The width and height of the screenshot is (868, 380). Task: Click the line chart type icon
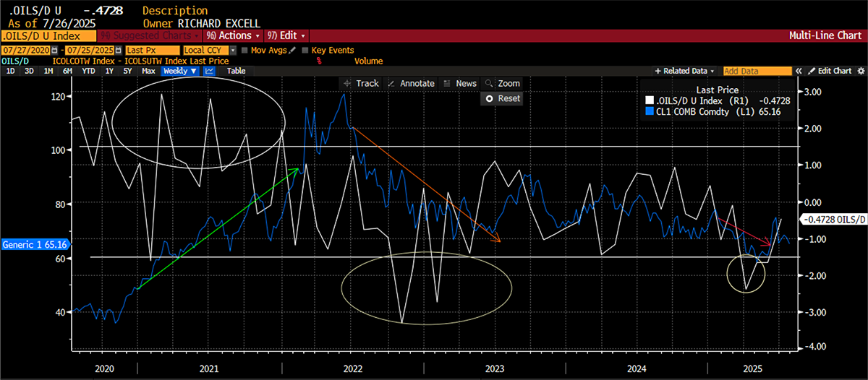point(210,72)
